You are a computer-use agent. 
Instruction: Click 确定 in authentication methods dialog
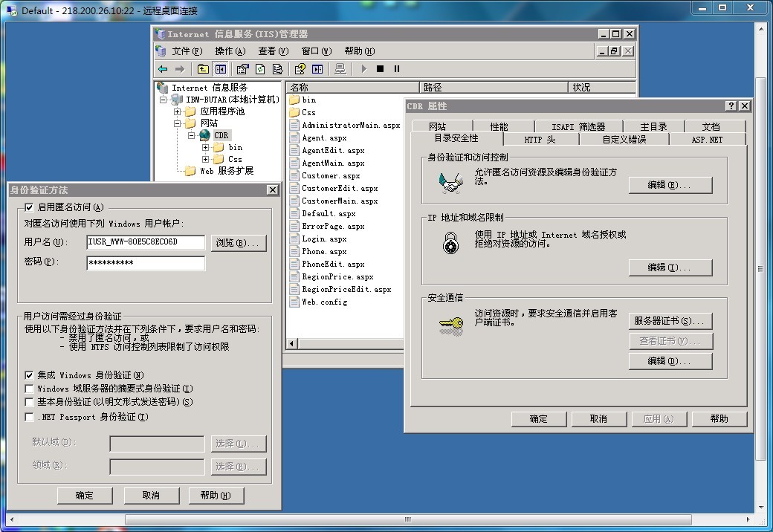(x=84, y=496)
